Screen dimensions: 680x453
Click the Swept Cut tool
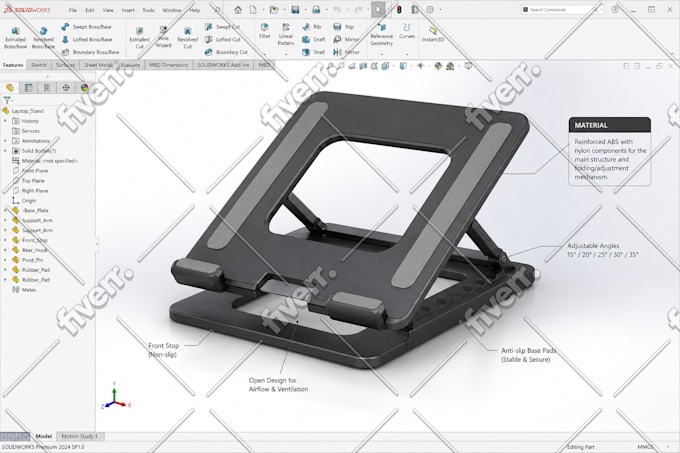click(x=222, y=27)
